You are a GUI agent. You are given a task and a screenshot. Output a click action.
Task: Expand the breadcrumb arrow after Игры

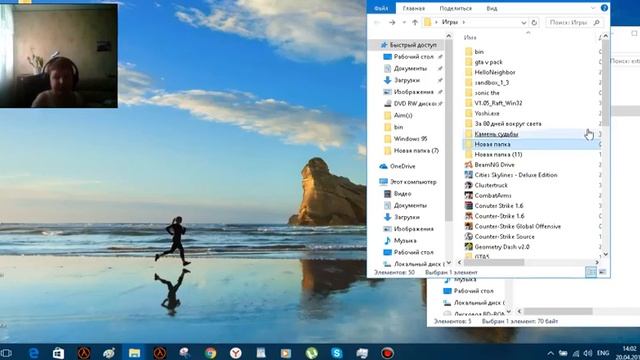pyautogui.click(x=464, y=22)
